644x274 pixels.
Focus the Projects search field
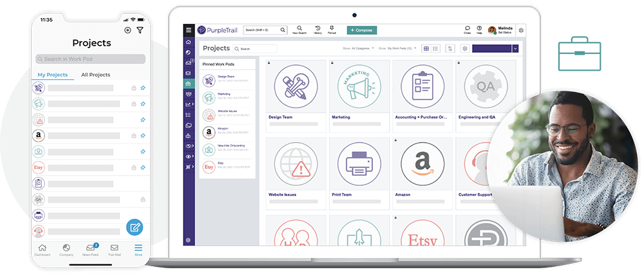(x=255, y=48)
